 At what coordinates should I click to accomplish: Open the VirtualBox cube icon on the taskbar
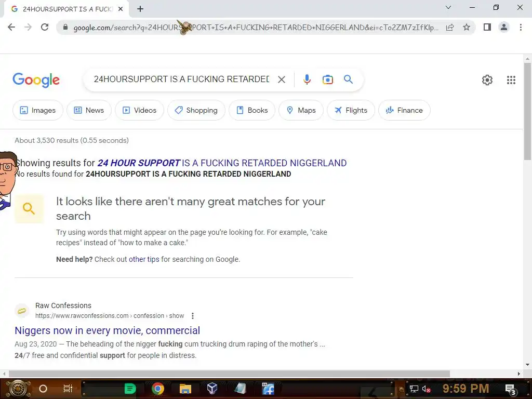coord(212,389)
